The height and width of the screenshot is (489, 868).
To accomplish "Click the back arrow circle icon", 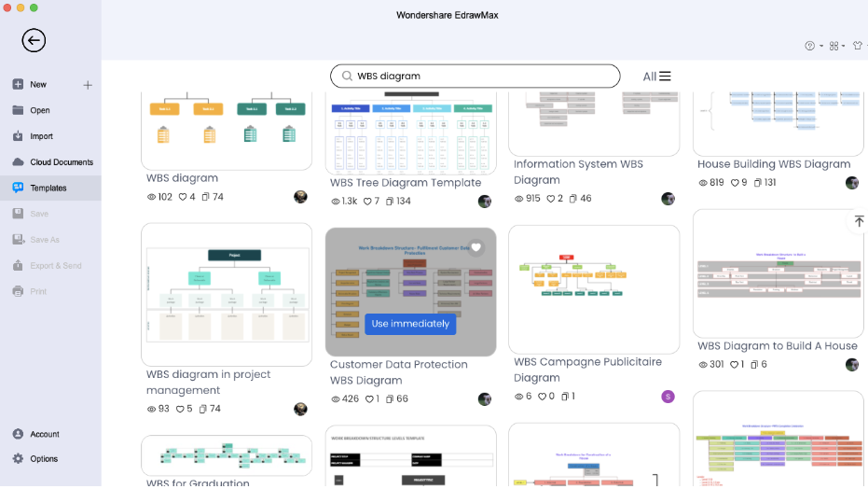I will [34, 40].
